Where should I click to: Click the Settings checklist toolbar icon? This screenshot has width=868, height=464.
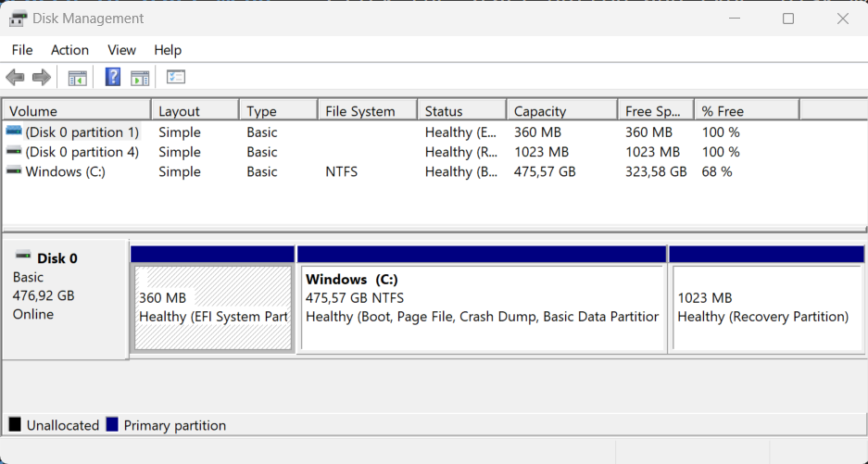pos(176,77)
